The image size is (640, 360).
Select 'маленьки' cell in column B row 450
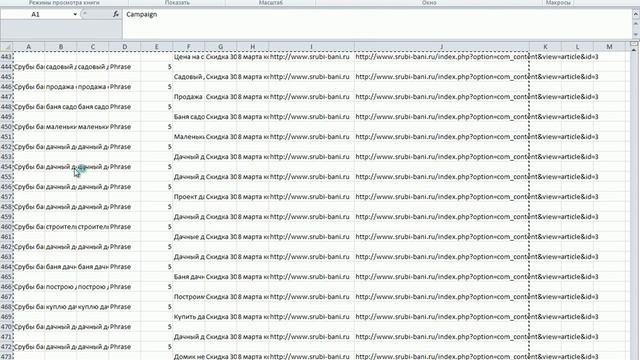click(x=61, y=127)
